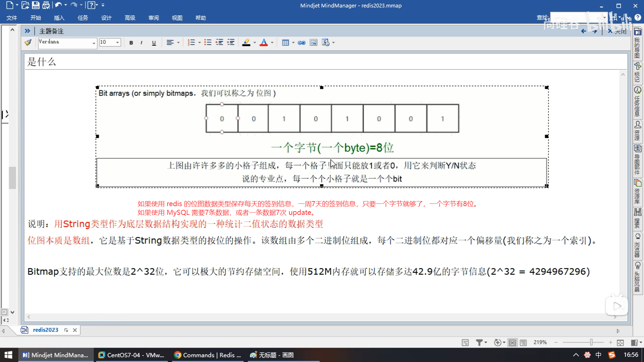Apply bullet list formatting

coord(208,43)
